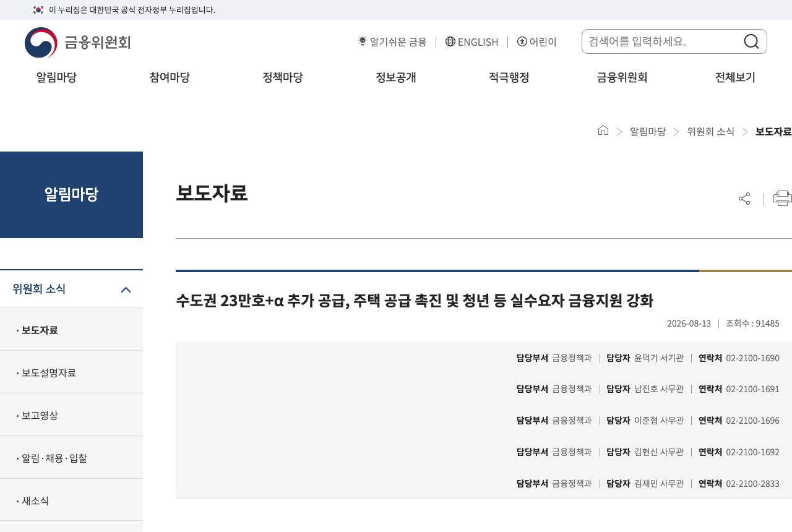The width and height of the screenshot is (792, 532).
Task: Click the share icon
Action: [744, 199]
